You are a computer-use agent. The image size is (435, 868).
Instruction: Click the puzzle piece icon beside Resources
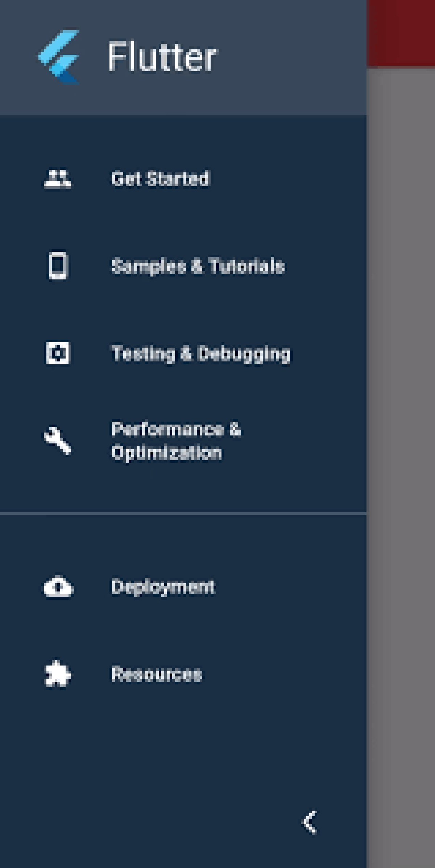point(58,674)
